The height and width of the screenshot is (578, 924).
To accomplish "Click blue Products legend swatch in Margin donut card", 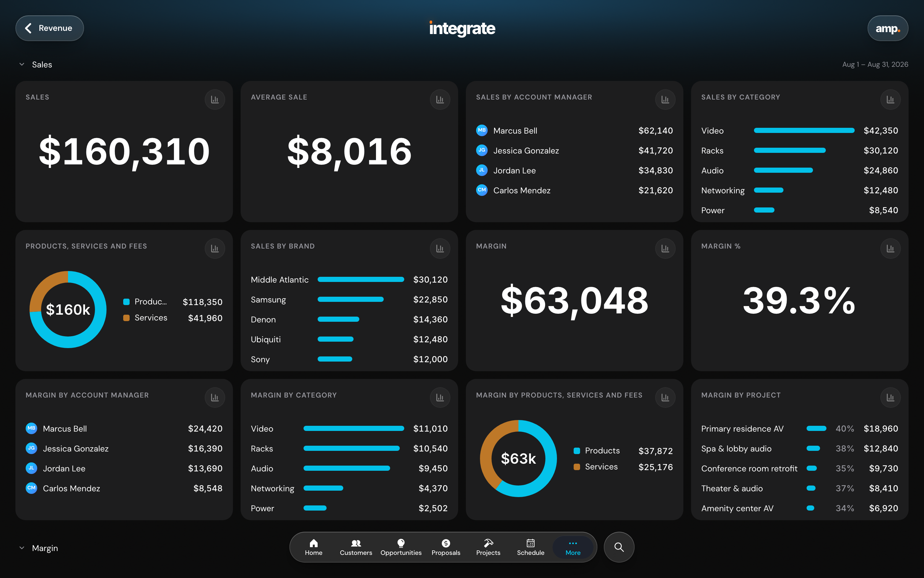I will 577,451.
